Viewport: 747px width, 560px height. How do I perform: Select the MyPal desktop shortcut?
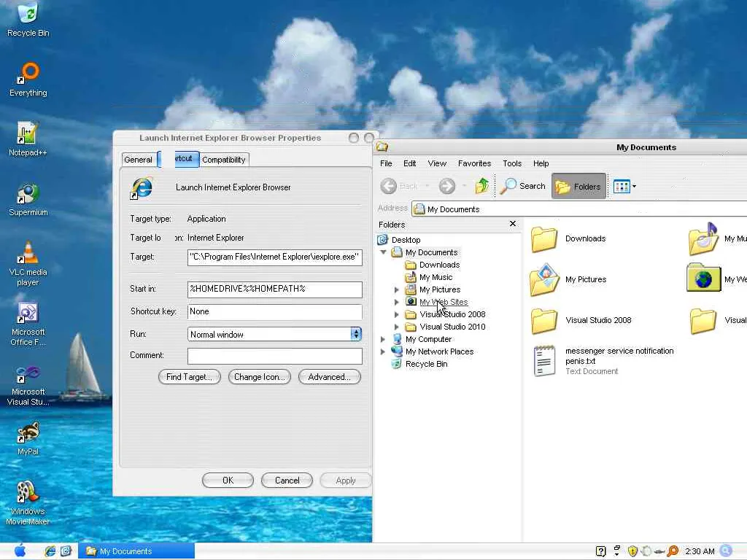pos(28,438)
